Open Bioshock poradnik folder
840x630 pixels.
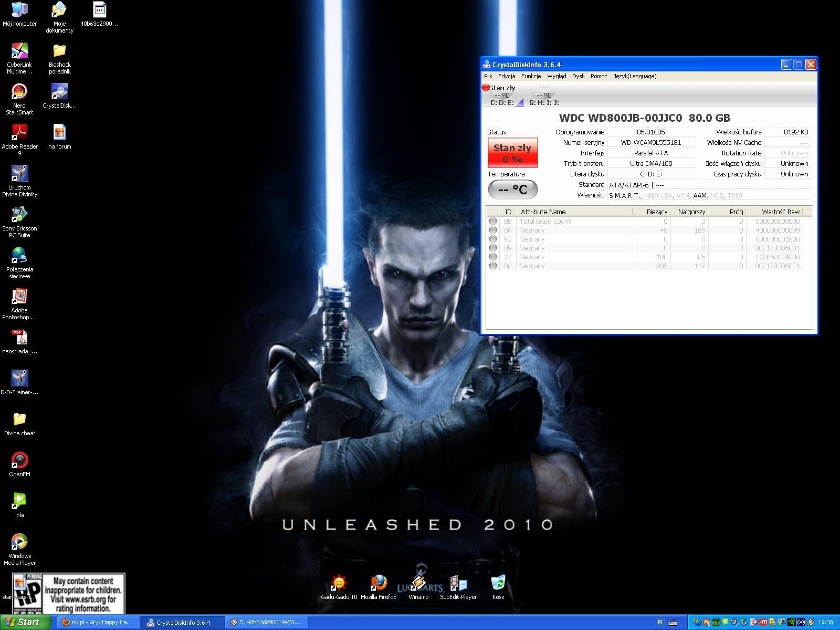(x=59, y=58)
